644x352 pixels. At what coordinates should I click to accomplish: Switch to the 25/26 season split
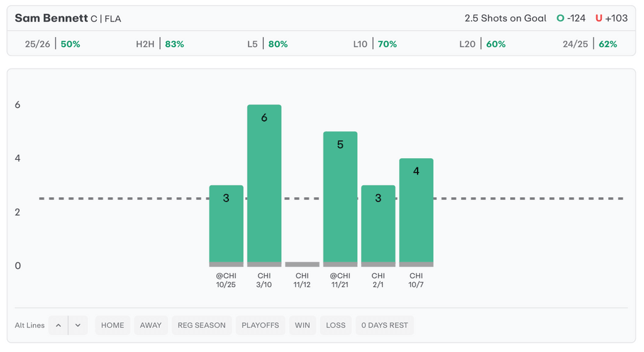53,44
